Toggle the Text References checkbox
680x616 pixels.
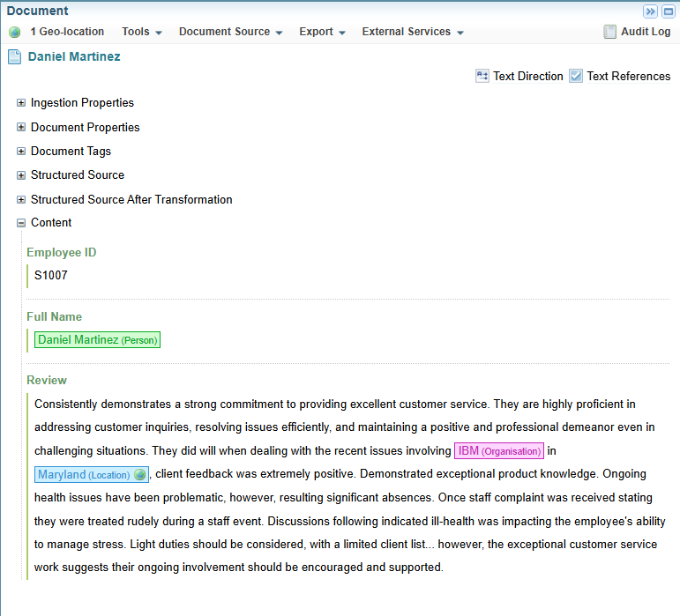coord(576,76)
